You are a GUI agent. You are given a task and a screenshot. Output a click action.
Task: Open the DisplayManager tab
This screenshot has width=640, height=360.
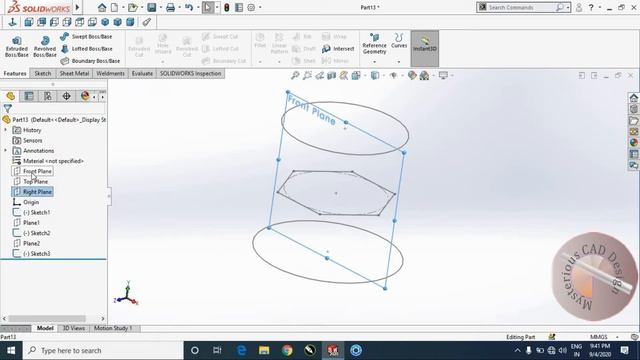[85, 96]
